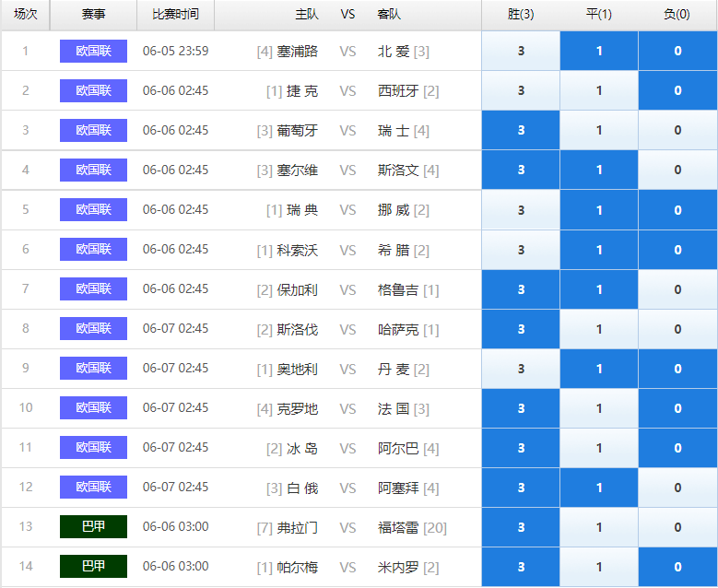This screenshot has width=718, height=588.
Task: Click the 赛事 column header
Action: coord(93,14)
